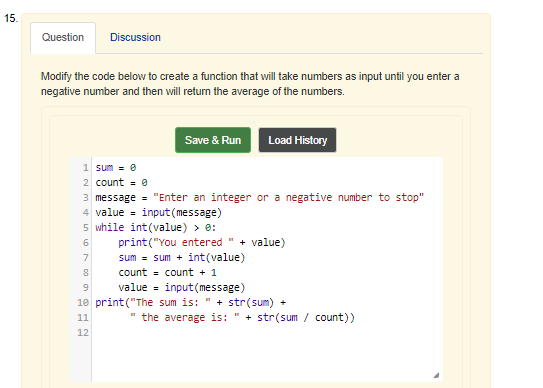Viewport: 543px width, 388px height.
Task: Click the 'print("You entered " + value)' line
Action: pos(202,242)
